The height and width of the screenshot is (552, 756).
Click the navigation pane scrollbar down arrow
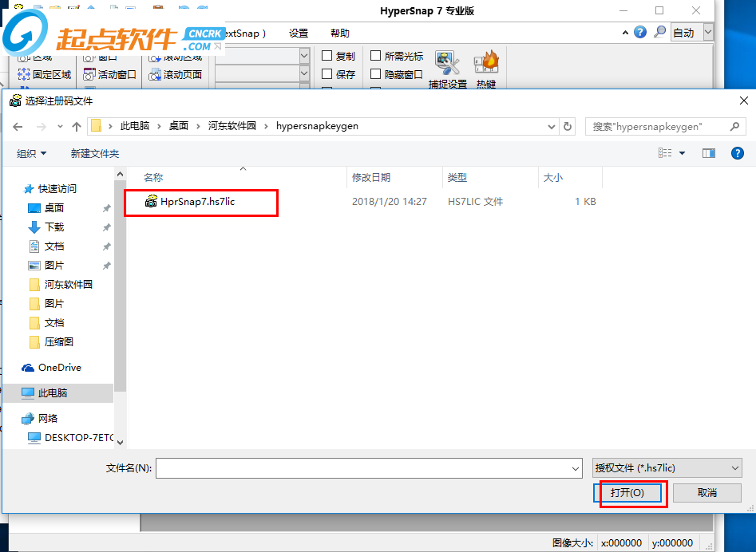coord(120,442)
